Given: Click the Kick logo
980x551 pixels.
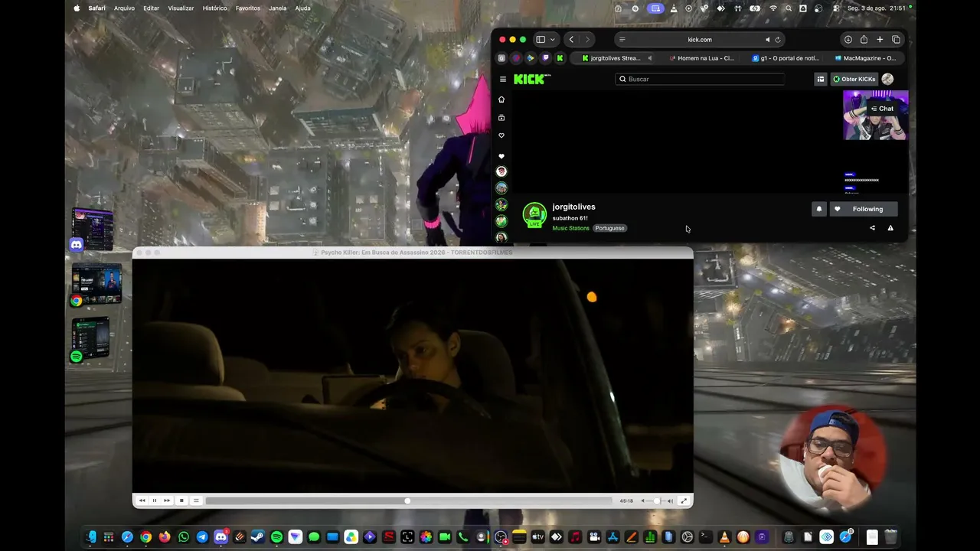Looking at the screenshot, I should tap(532, 79).
